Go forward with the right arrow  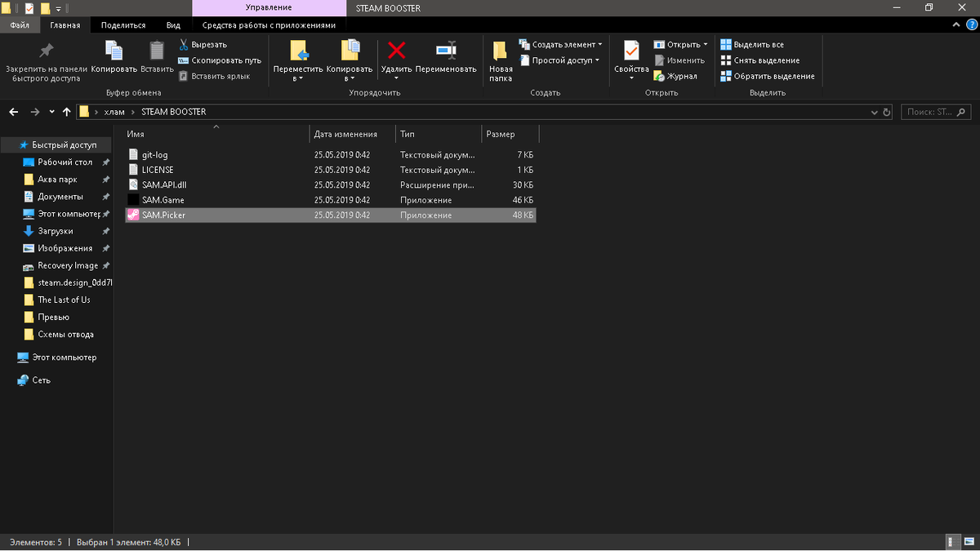(34, 112)
